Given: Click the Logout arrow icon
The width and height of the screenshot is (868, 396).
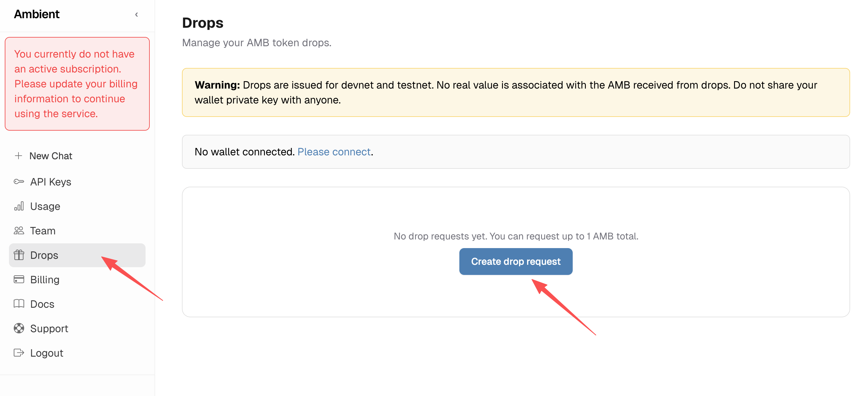Looking at the screenshot, I should coord(19,352).
